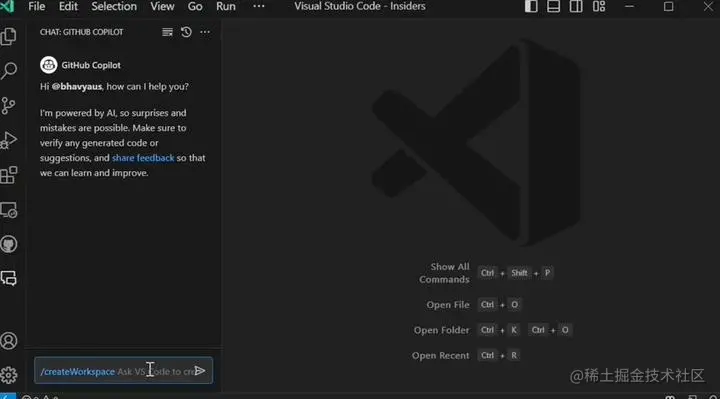The height and width of the screenshot is (399, 720).
Task: Open the share feedback link
Action: click(x=143, y=158)
